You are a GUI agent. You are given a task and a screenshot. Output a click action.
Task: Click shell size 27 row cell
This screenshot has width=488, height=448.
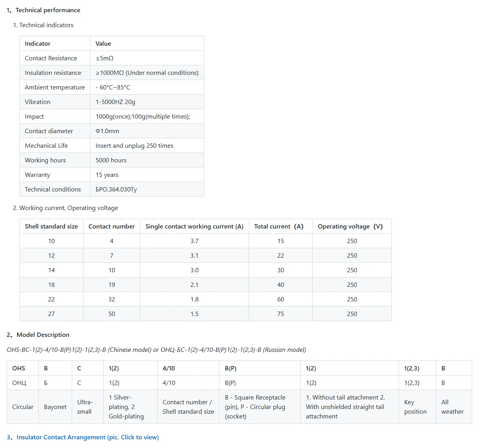(x=51, y=314)
